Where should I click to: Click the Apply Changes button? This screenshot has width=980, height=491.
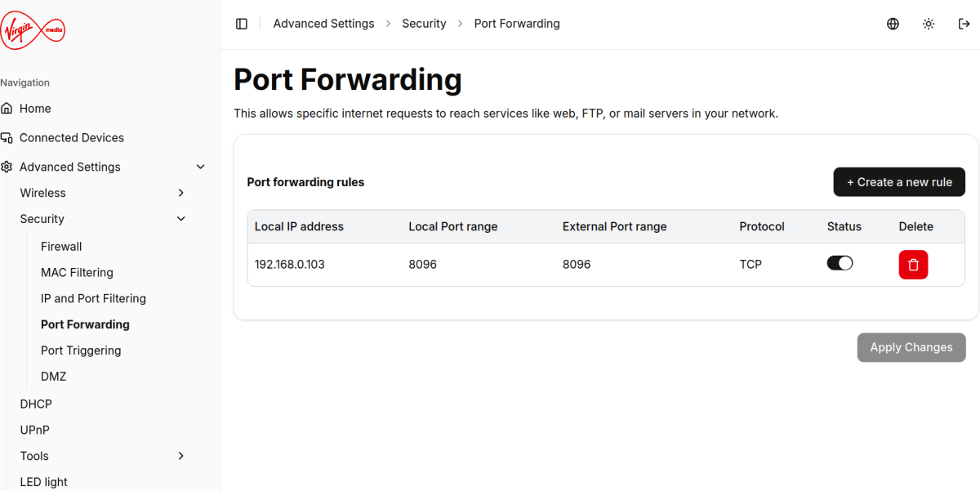click(x=911, y=347)
